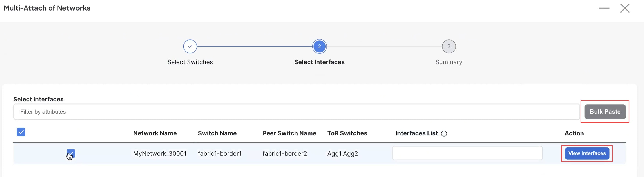Click the ToR Switches column header

pos(347,133)
